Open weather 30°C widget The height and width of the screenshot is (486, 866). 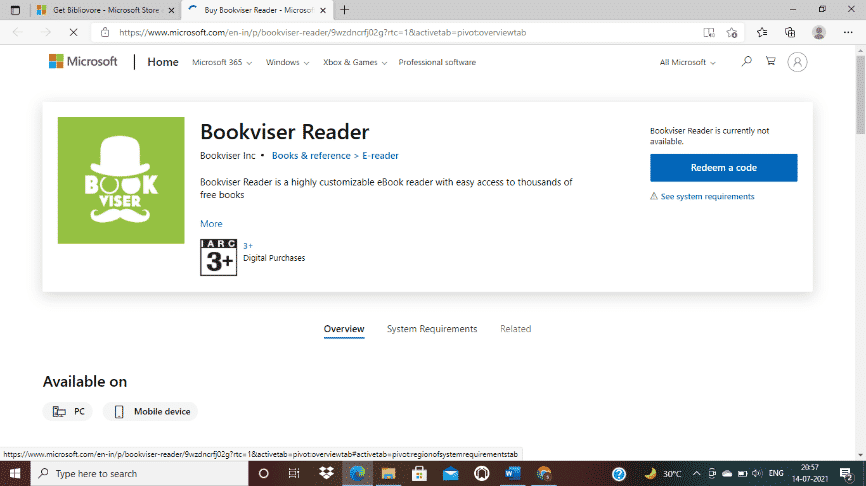tap(663, 474)
